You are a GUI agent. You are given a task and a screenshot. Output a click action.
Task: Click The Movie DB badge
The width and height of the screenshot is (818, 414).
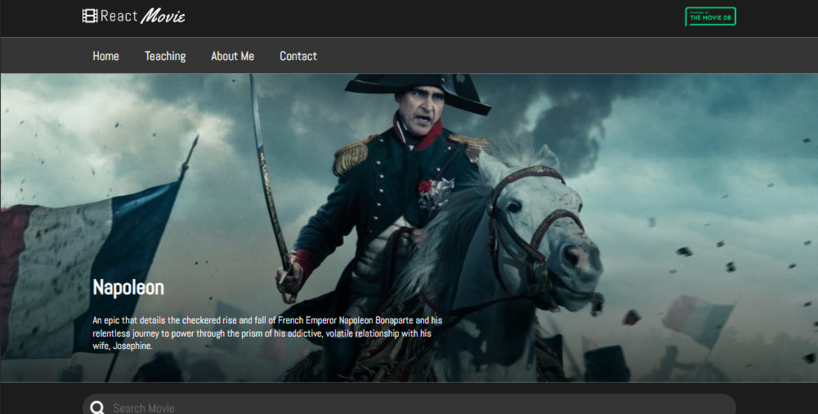710,17
